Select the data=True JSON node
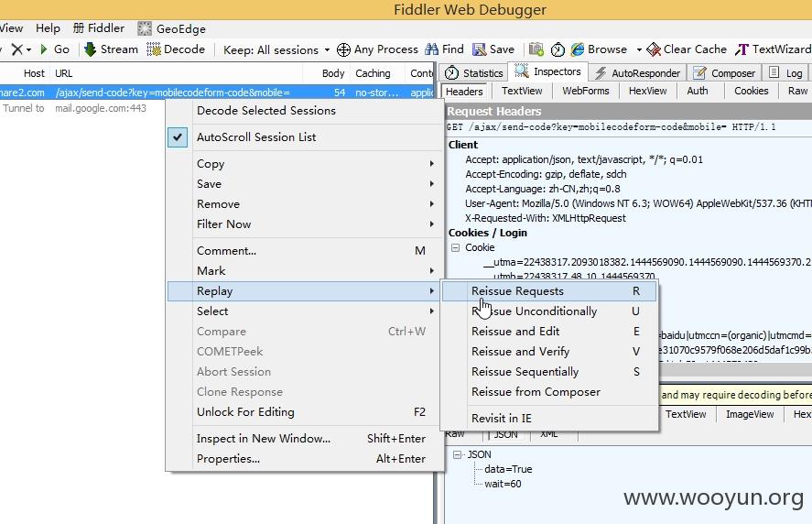This screenshot has width=812, height=524. click(508, 470)
